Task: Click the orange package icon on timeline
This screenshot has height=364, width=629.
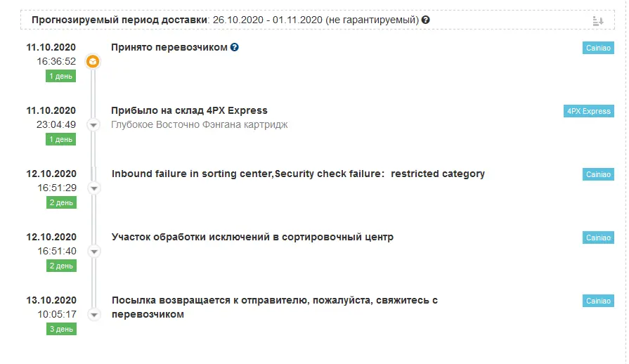Action: click(x=93, y=61)
